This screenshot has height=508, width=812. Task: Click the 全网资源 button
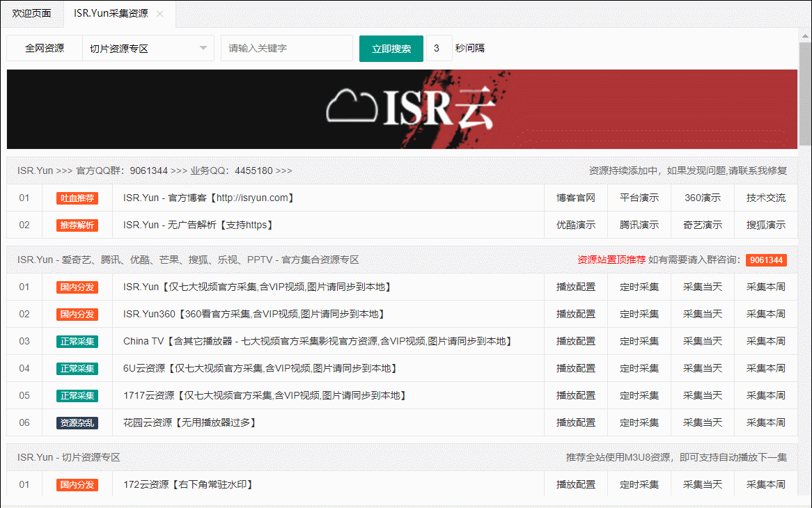(45, 49)
